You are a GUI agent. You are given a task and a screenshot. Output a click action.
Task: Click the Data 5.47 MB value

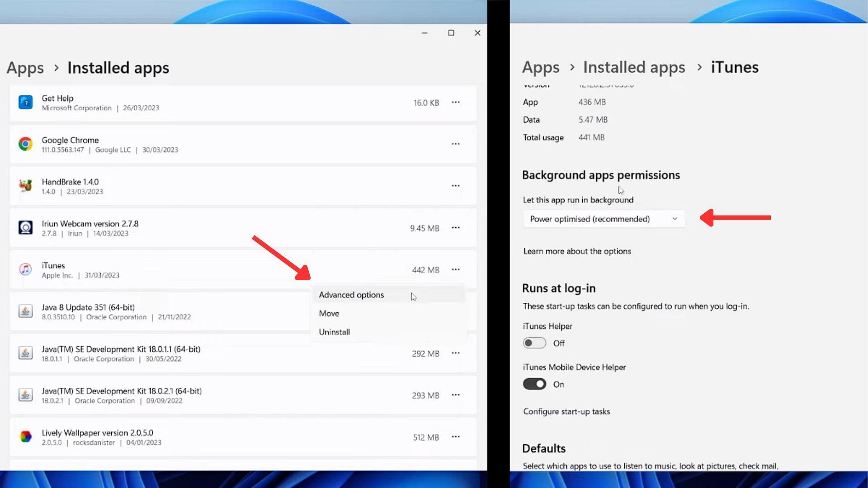coord(593,120)
